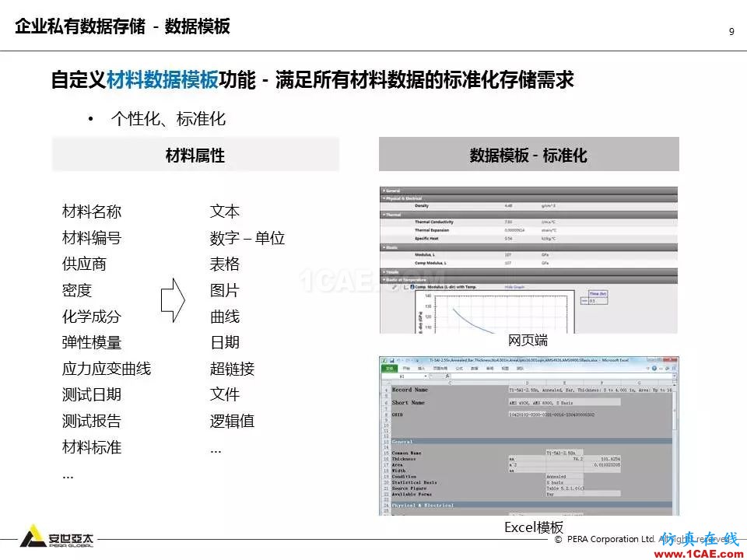Click the 测试日期 list item
747x560 pixels.
[x=92, y=395]
